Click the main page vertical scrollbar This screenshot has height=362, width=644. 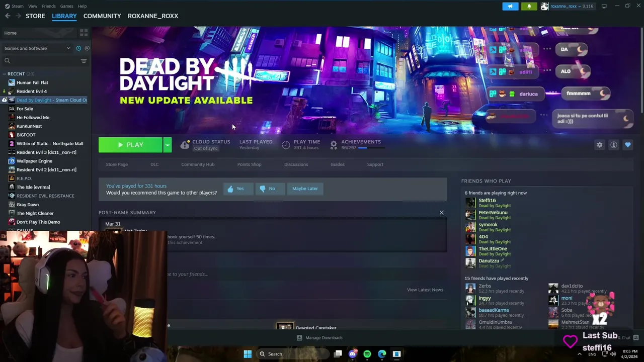pos(641,70)
